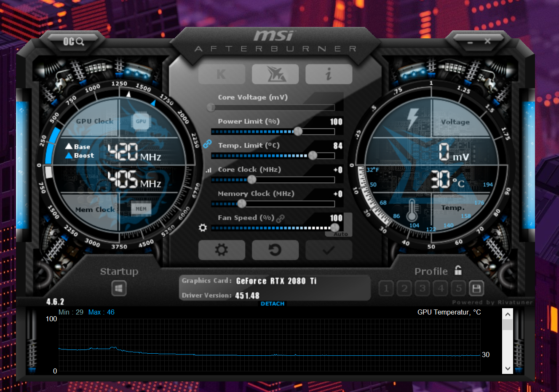Click the MEM chip icon
The height and width of the screenshot is (392, 559).
(141, 208)
